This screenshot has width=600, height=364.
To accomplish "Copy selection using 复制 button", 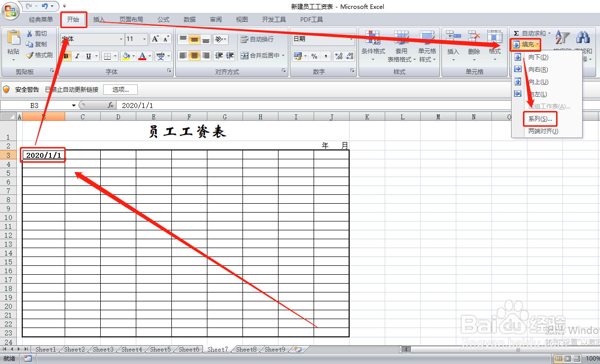I will 37,44.
